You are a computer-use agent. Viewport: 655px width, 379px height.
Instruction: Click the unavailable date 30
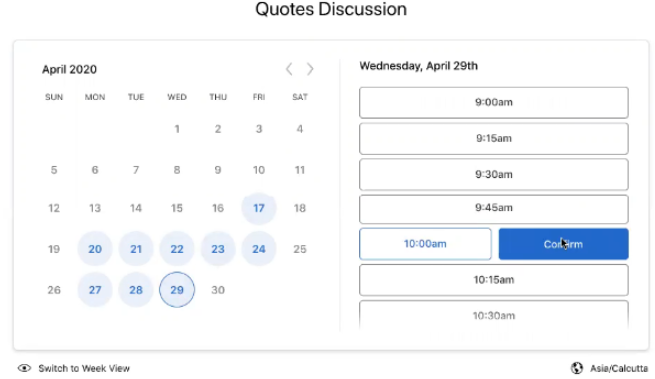pos(218,290)
